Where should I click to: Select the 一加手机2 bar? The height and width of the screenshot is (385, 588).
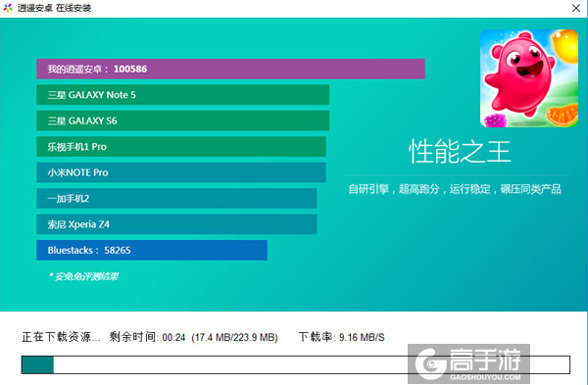pyautogui.click(x=176, y=198)
